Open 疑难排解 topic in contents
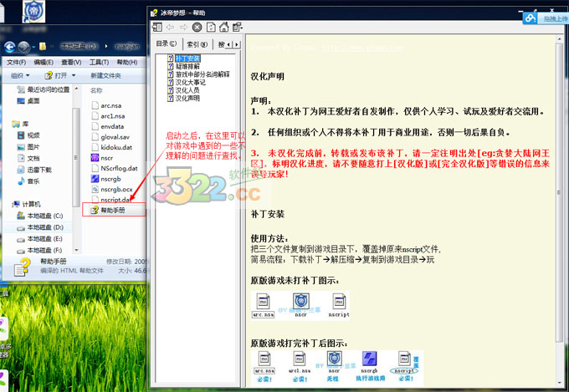 click(187, 66)
